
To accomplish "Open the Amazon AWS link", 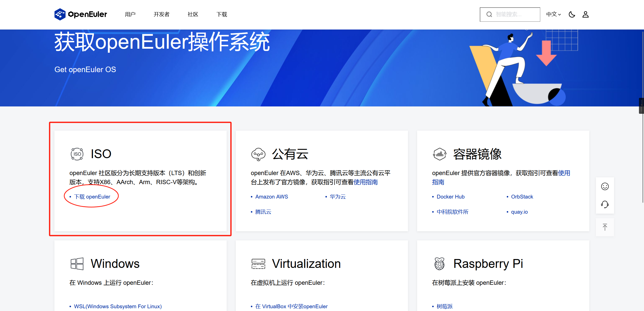I will coord(272,197).
